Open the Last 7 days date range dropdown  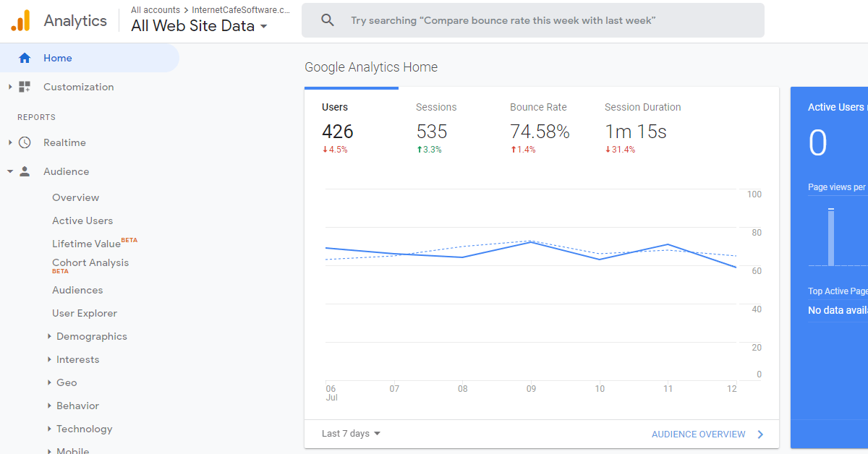pos(352,434)
